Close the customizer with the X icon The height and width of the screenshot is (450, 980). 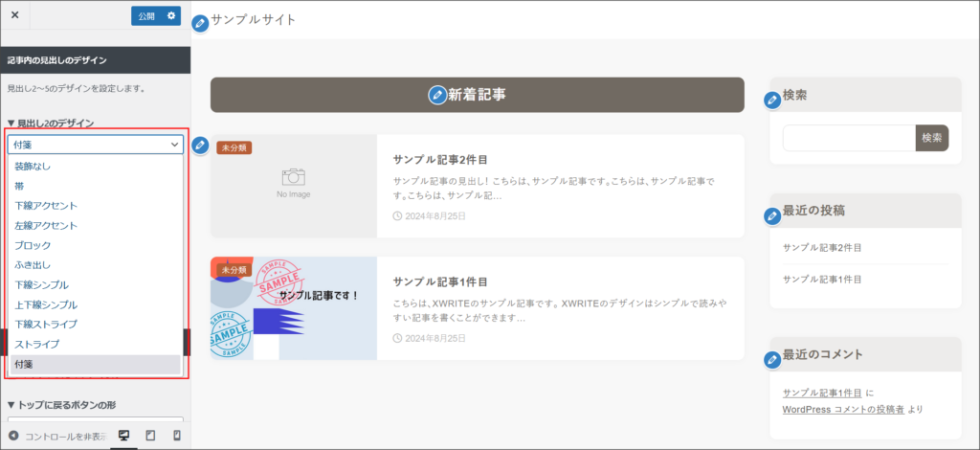point(15,15)
